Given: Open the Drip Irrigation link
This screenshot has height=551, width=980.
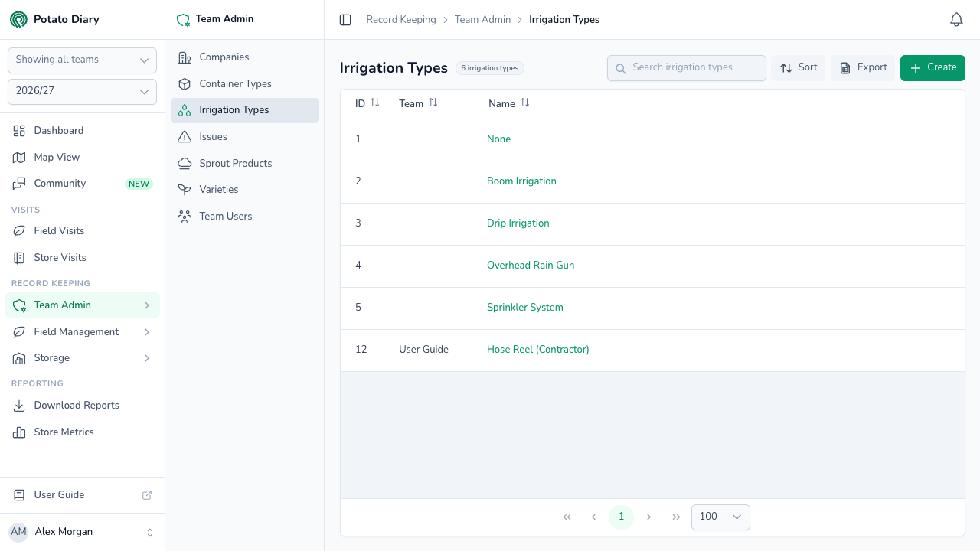Looking at the screenshot, I should pyautogui.click(x=518, y=223).
